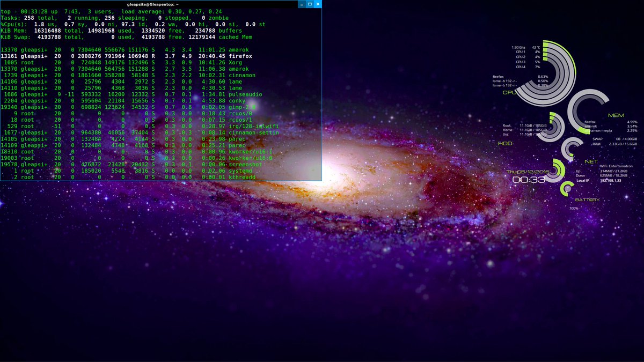Click conky's 'firefox 4.99%' memory entry
The image size is (644, 362).
point(611,122)
